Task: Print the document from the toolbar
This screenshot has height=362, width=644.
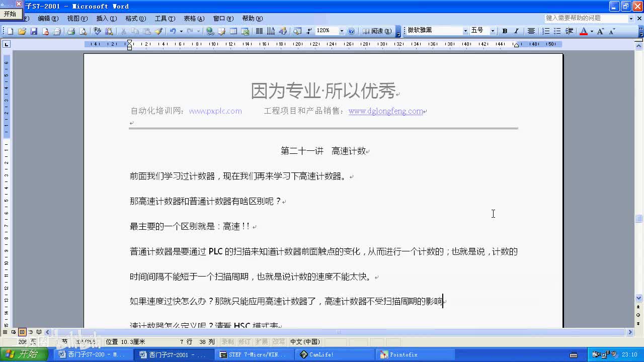Action: [71, 31]
